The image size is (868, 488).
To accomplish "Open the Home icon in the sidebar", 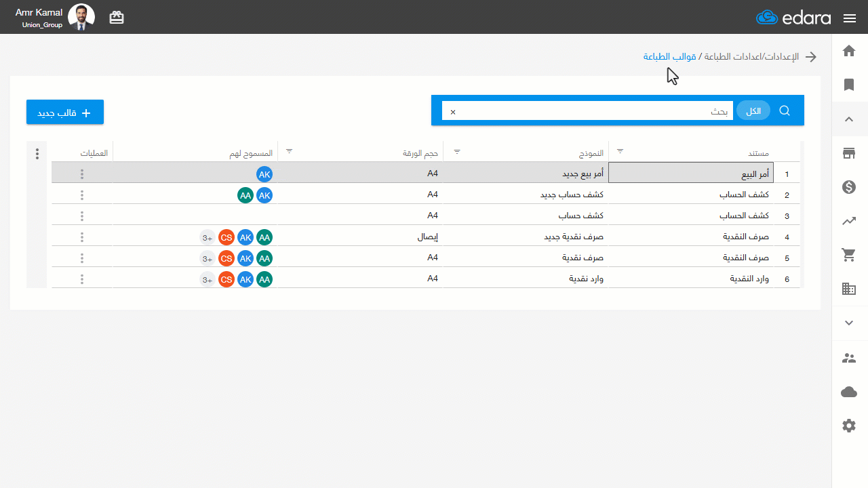I will click(x=849, y=51).
